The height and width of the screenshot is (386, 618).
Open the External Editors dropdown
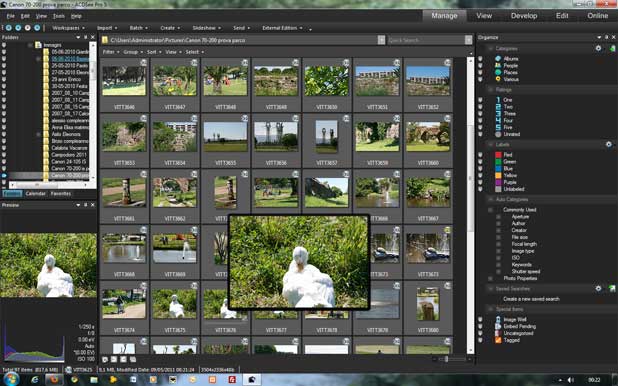pos(282,28)
